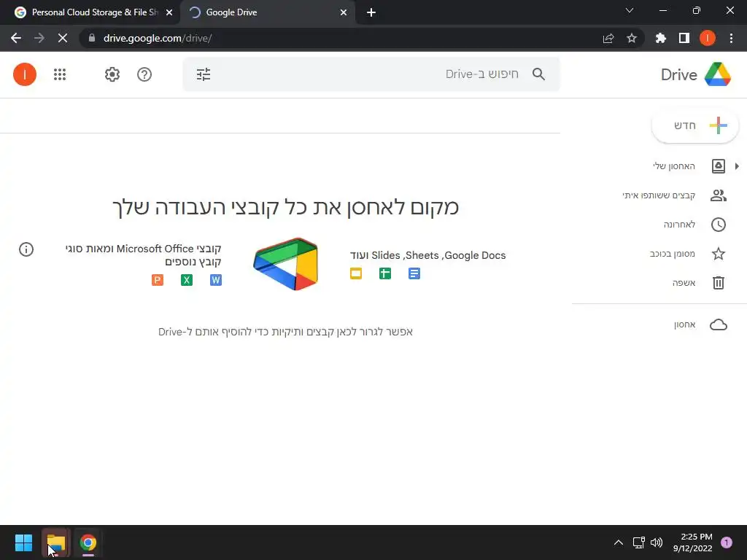The image size is (747, 560).
Task: Click Chrome icon on taskbar
Action: coord(88,542)
